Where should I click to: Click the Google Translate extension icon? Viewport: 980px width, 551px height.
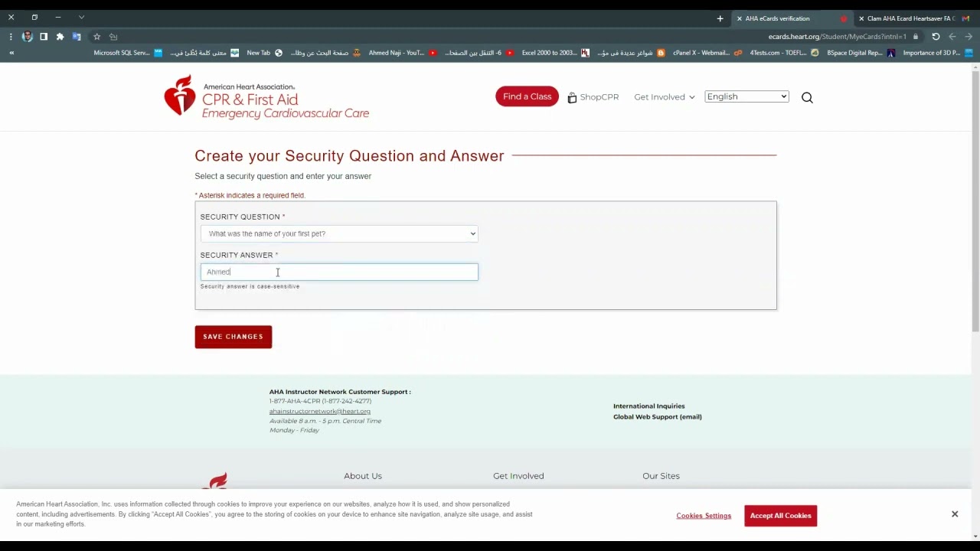tap(77, 36)
